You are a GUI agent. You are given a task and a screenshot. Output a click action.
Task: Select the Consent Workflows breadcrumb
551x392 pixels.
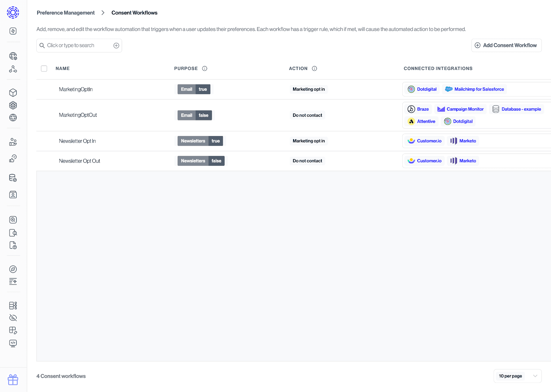pyautogui.click(x=134, y=12)
